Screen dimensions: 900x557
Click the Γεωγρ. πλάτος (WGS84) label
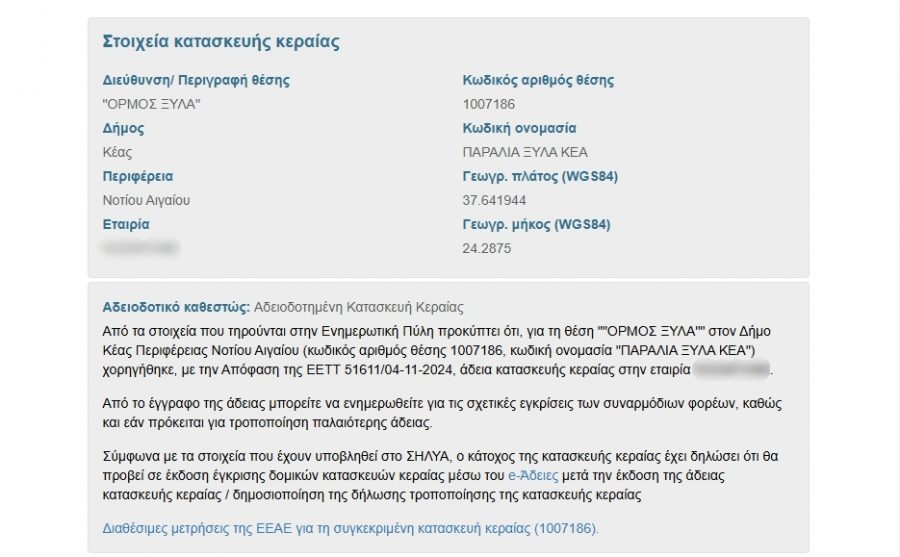540,176
